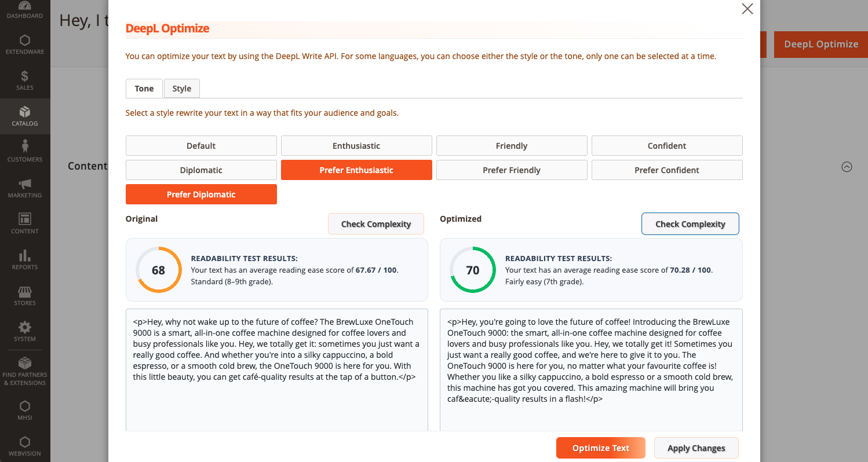Click inside the Original text area
Viewport: 868px width, 462px height.
pos(277,399)
